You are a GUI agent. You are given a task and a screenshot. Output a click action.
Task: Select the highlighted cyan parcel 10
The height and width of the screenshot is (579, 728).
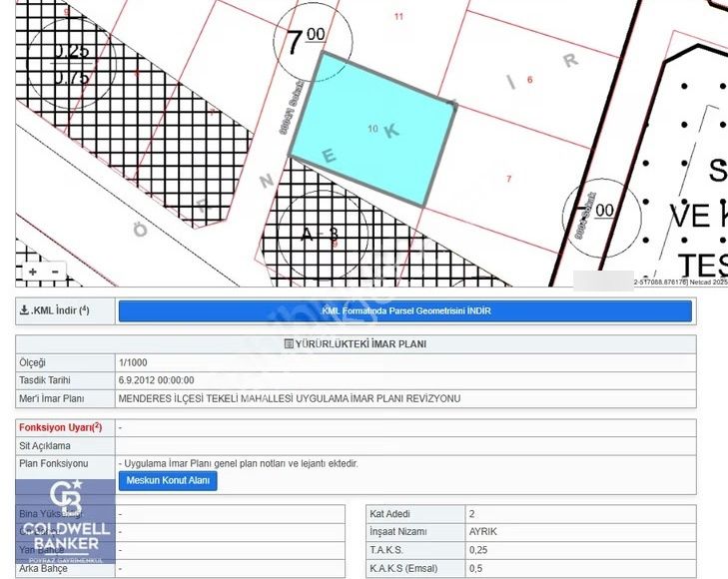(373, 130)
